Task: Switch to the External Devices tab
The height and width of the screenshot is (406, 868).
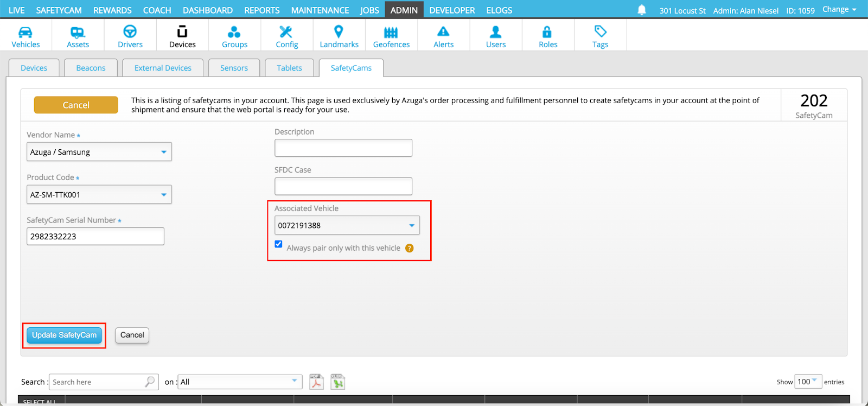Action: 163,68
